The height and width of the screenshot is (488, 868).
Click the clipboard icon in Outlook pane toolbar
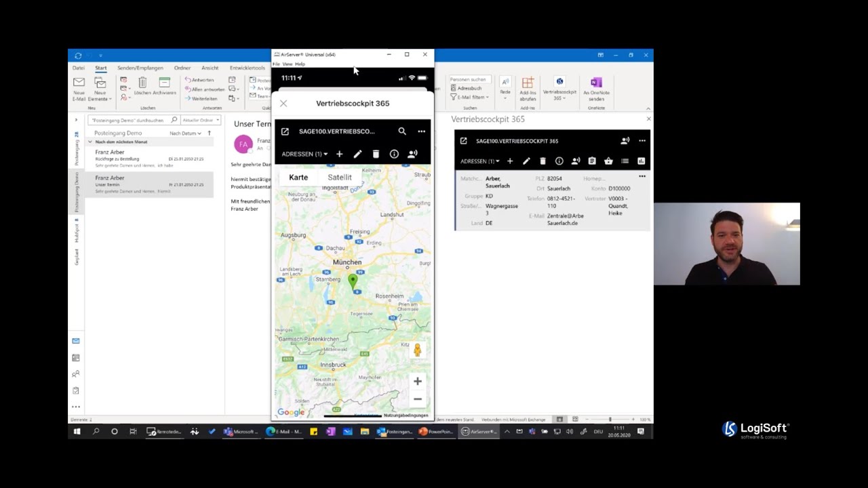click(592, 161)
